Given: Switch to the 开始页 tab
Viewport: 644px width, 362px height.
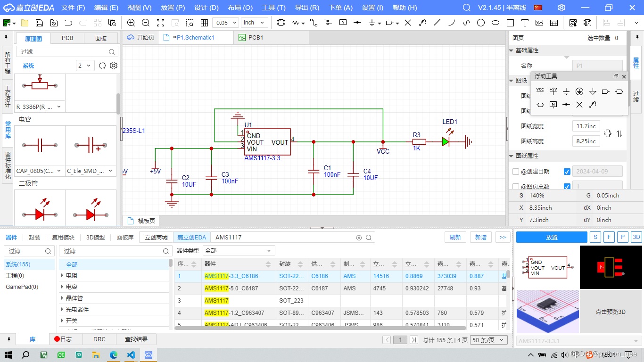Looking at the screenshot, I should point(140,38).
